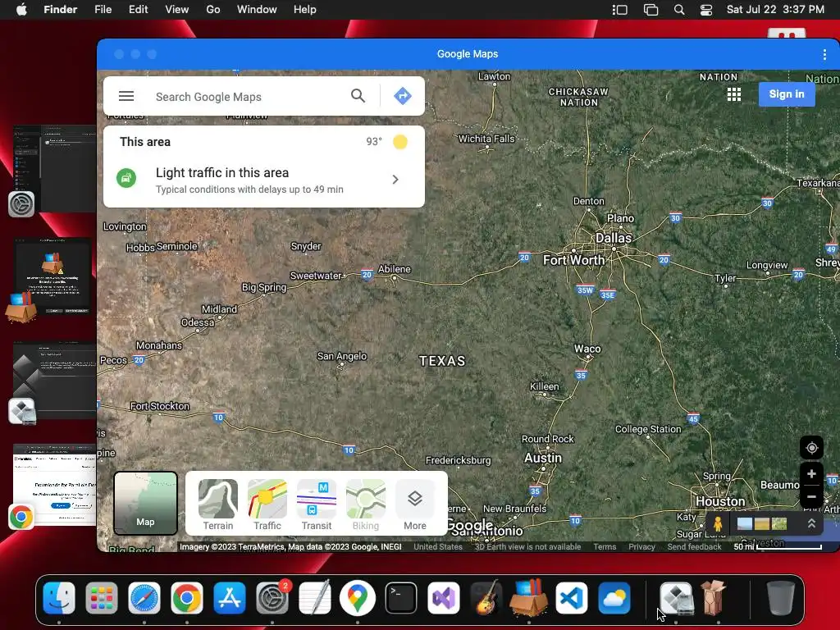Open Google Maps from the Dock
Viewport: 840px width, 630px height.
358,598
